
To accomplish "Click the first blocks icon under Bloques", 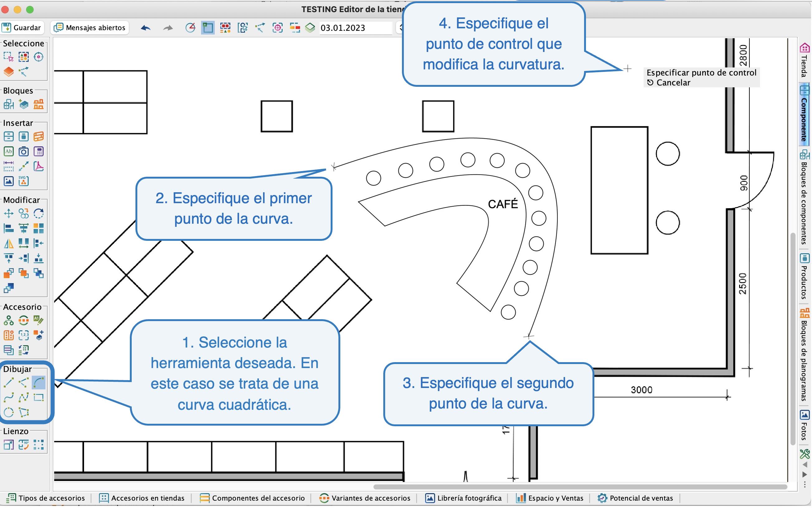I will [x=8, y=104].
